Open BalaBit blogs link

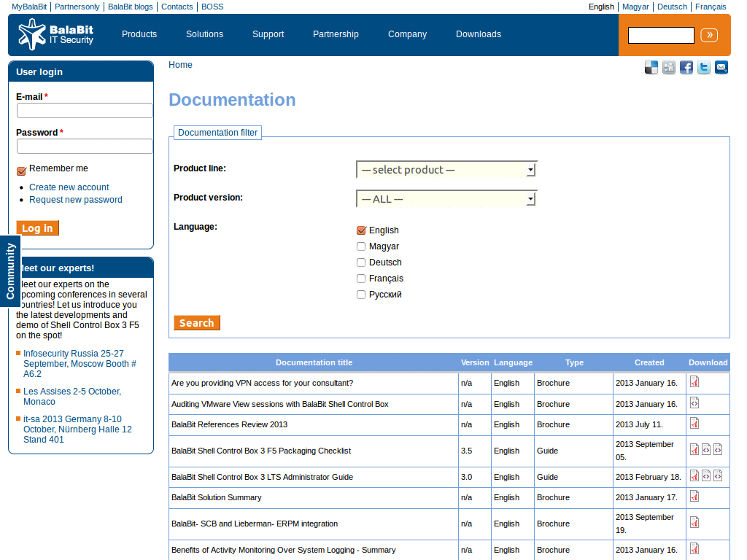coord(131,7)
